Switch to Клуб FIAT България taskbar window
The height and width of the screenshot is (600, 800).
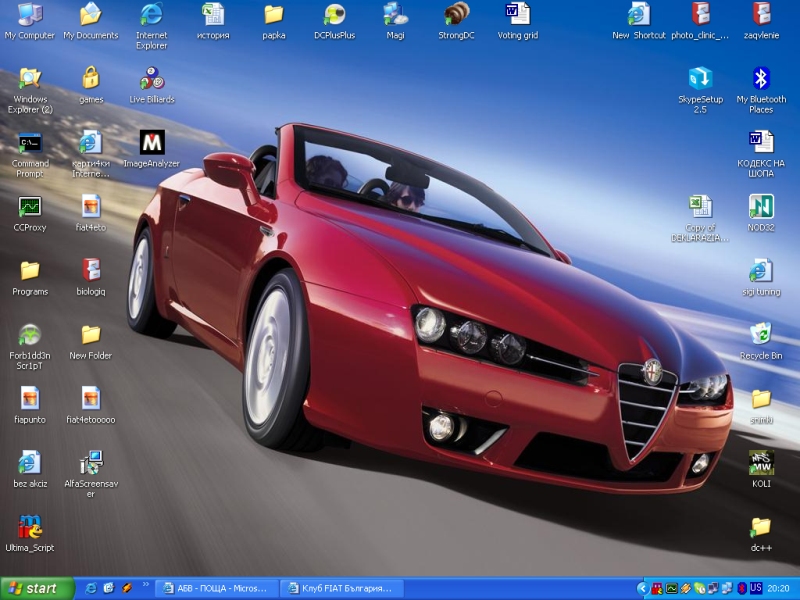point(340,588)
